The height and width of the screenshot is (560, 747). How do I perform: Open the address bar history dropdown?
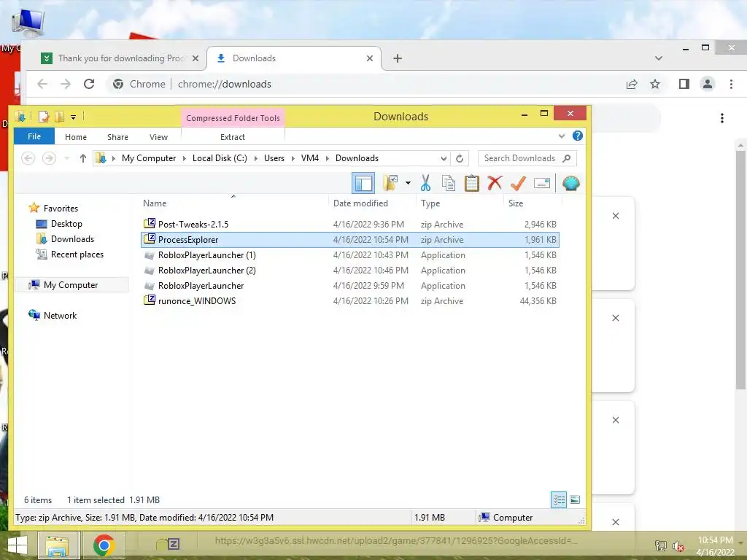tap(444, 158)
